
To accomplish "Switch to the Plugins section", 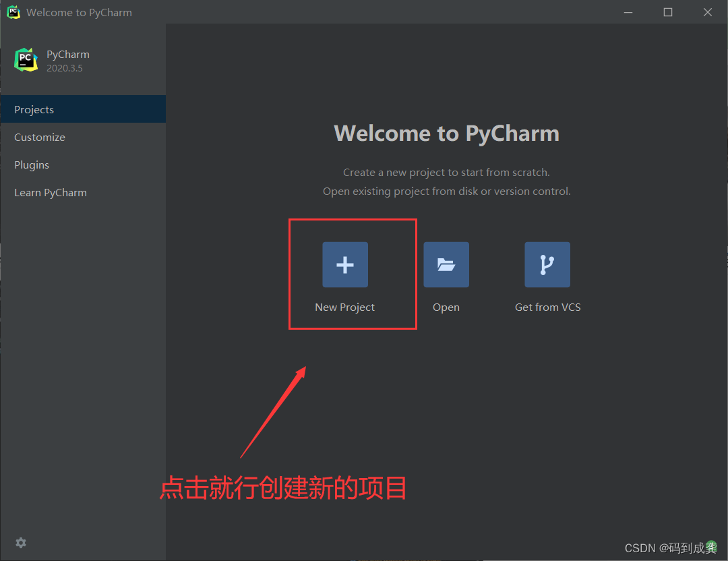I will (30, 165).
